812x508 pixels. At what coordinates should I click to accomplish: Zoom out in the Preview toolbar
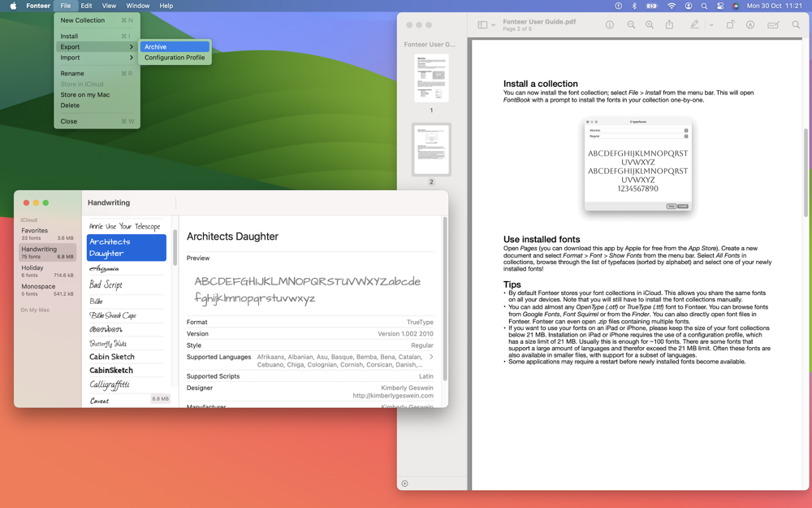coord(631,25)
